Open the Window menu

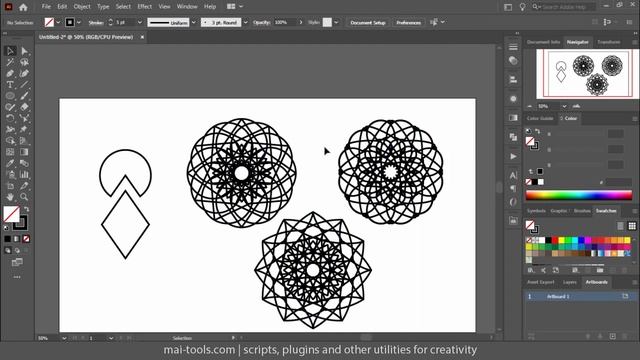[x=187, y=7]
